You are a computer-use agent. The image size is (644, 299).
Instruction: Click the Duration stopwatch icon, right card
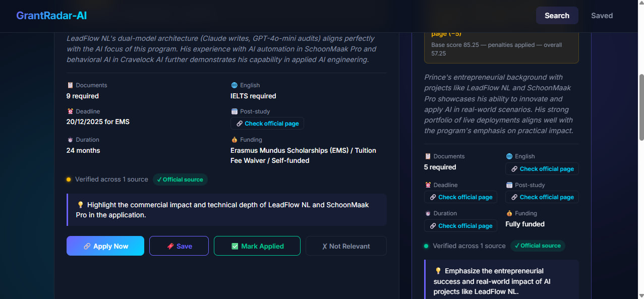tap(428, 213)
